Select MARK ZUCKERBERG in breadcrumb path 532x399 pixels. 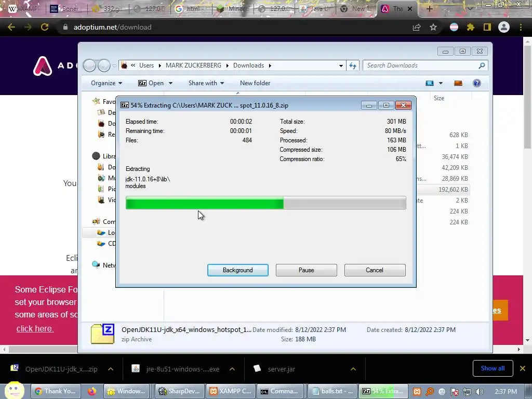point(193,65)
